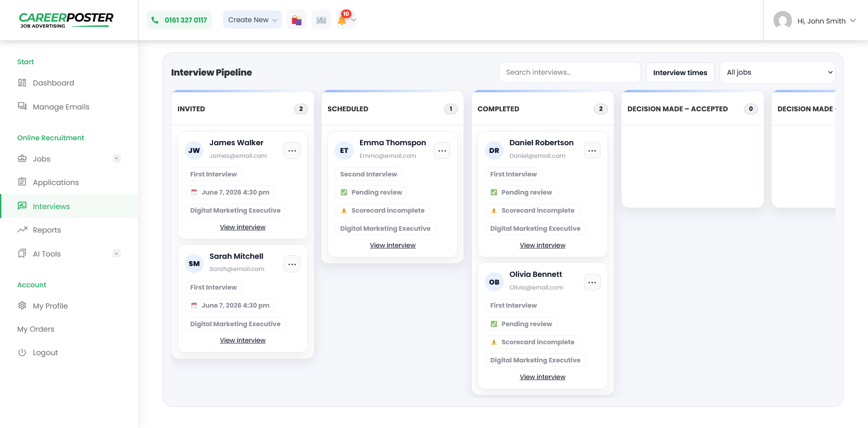Screen dimensions: 868x428
Task: Open the mail envelope icon
Action: tap(321, 19)
